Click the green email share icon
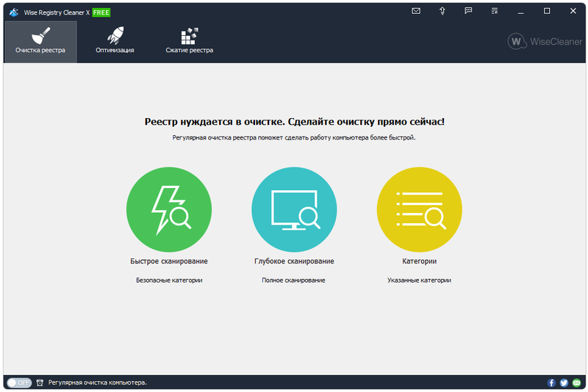 pos(577,382)
